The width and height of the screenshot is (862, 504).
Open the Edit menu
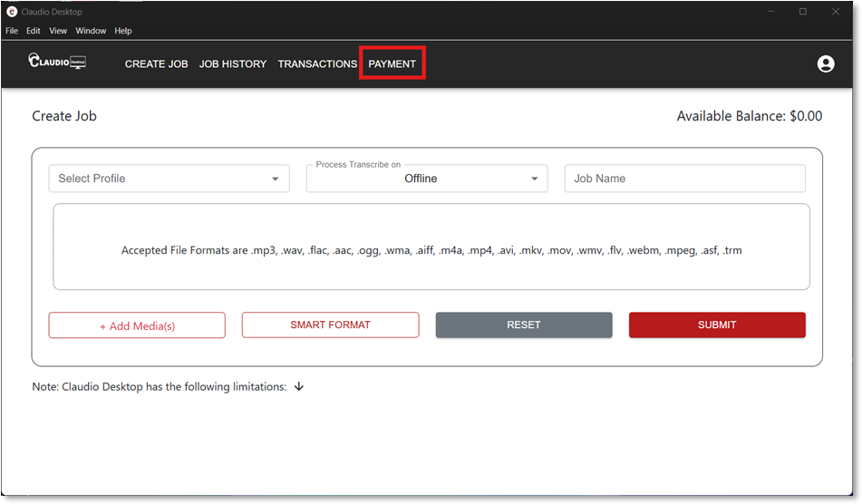click(33, 31)
